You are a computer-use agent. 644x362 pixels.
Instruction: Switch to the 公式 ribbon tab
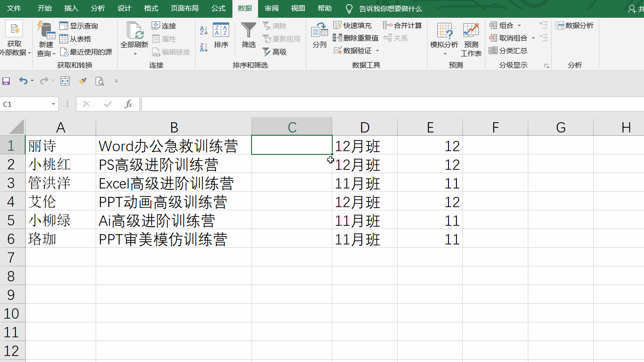click(x=218, y=8)
